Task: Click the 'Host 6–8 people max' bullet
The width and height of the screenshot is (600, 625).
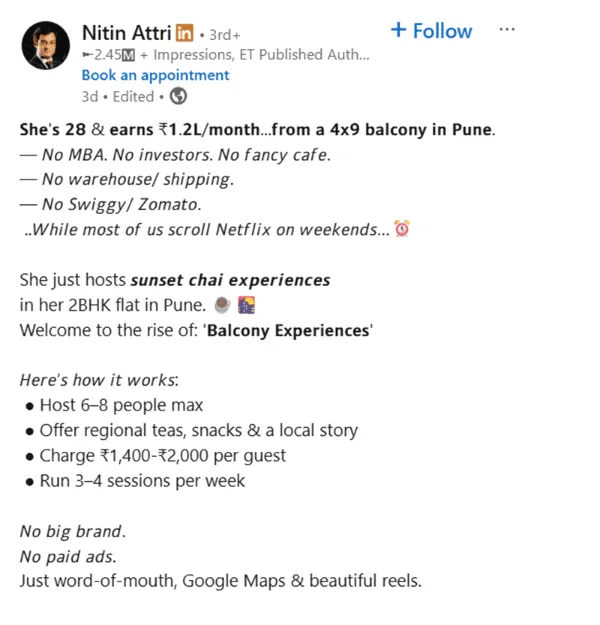Action: pyautogui.click(x=121, y=405)
